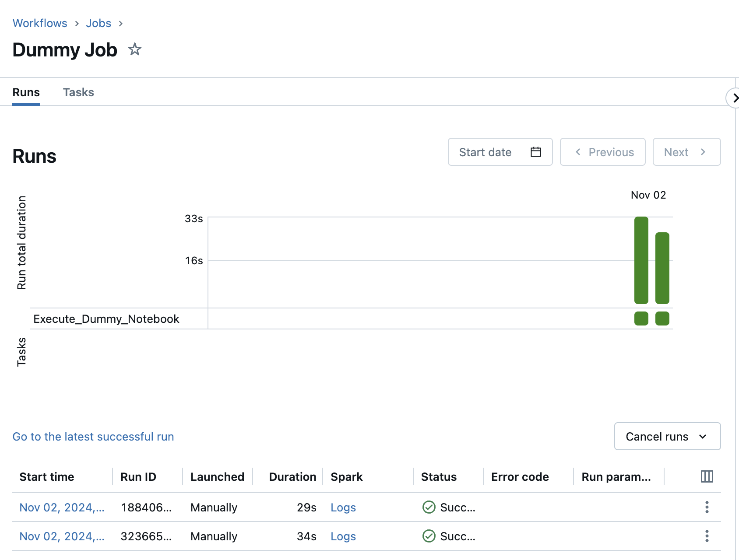739x560 pixels.
Task: Click the Workflows breadcrumb link
Action: 40,23
